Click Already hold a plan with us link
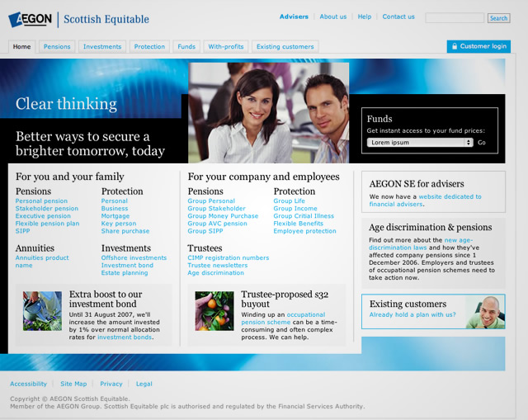The width and height of the screenshot is (528, 420). tap(412, 314)
